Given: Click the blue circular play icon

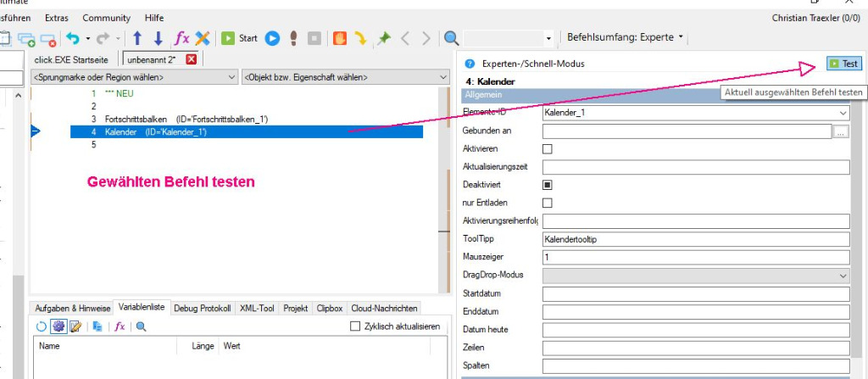Looking at the screenshot, I should pyautogui.click(x=272, y=38).
